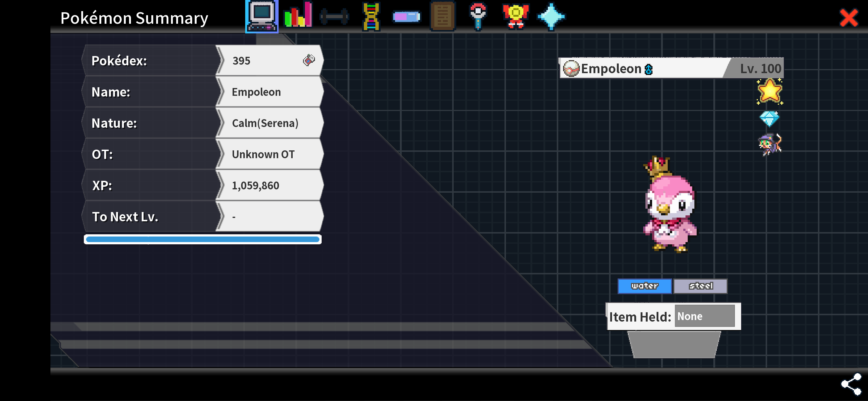Click the pink Piplup sprite
This screenshot has height=401, width=868.
point(670,205)
